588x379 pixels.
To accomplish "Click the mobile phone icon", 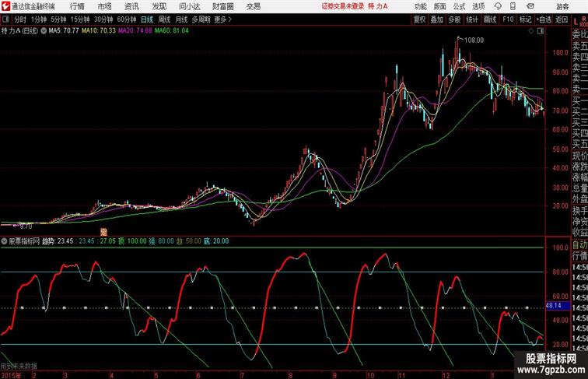I will 513,6.
